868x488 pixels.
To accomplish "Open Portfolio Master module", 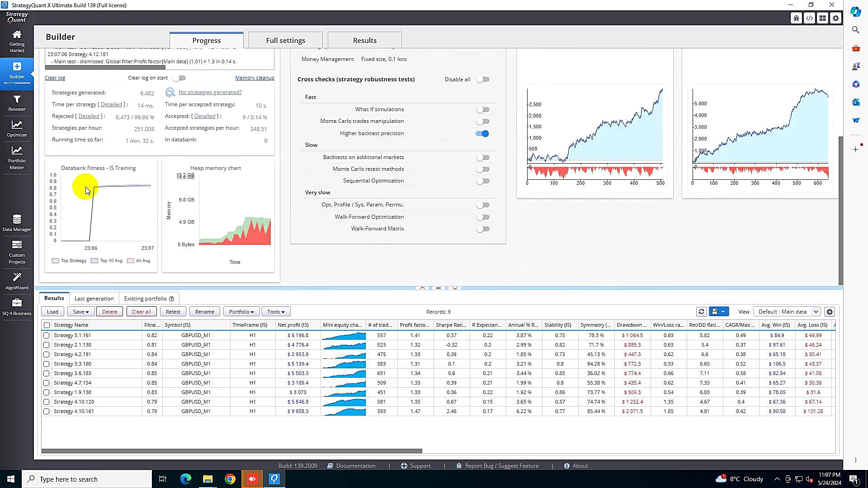I will 17,157.
